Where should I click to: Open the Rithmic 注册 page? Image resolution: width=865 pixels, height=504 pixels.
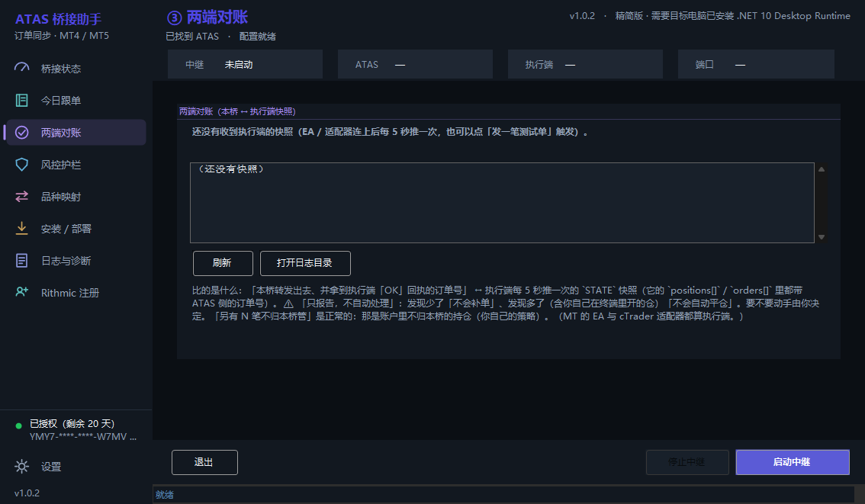pos(76,292)
